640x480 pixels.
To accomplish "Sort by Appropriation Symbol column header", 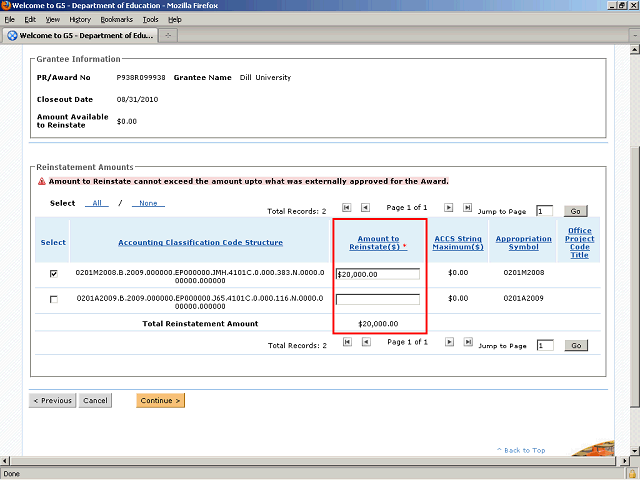I will point(523,243).
